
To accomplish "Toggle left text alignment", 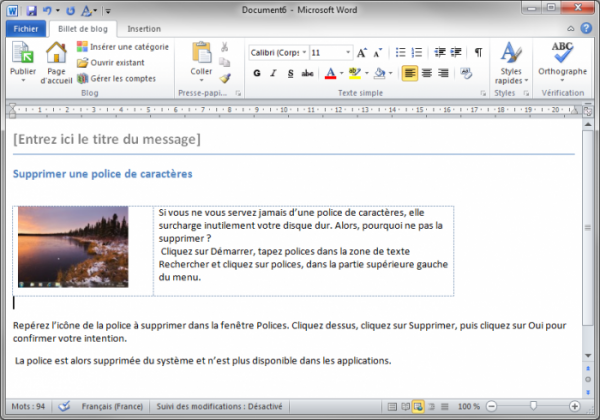I will 410,73.
